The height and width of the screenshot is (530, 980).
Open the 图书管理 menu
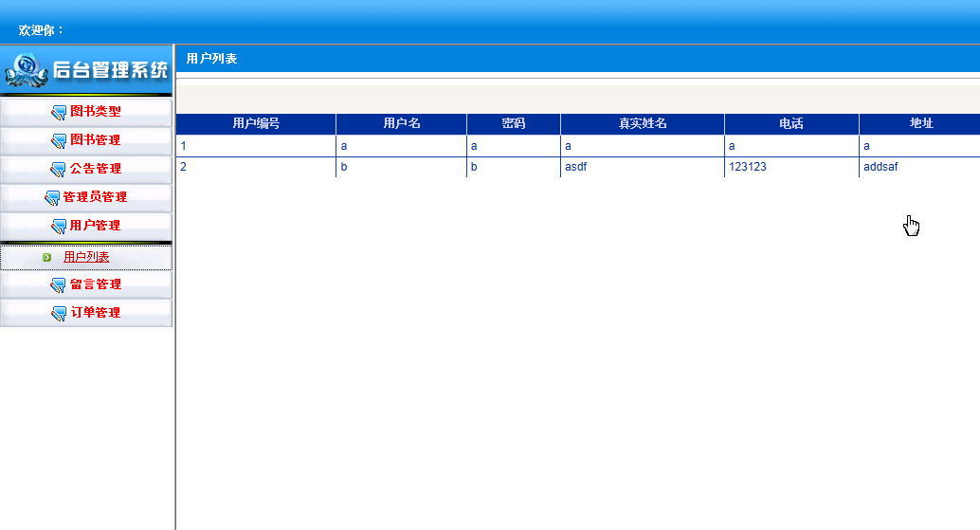click(x=86, y=140)
